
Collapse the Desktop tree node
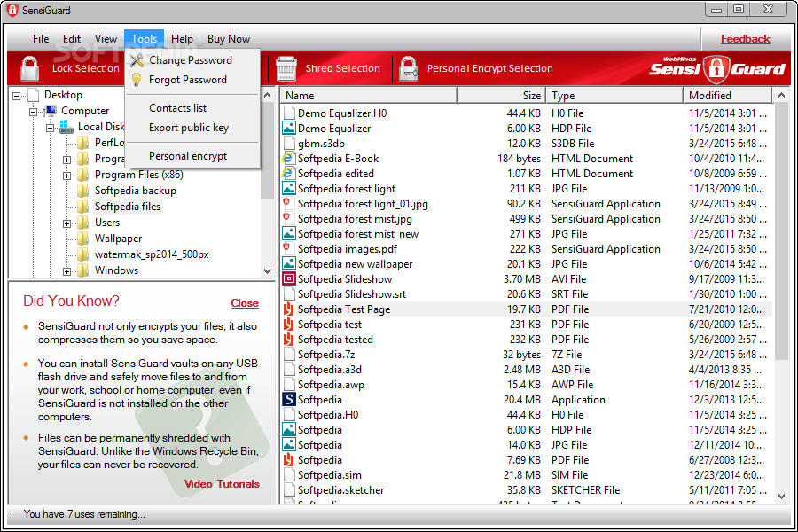(x=17, y=95)
